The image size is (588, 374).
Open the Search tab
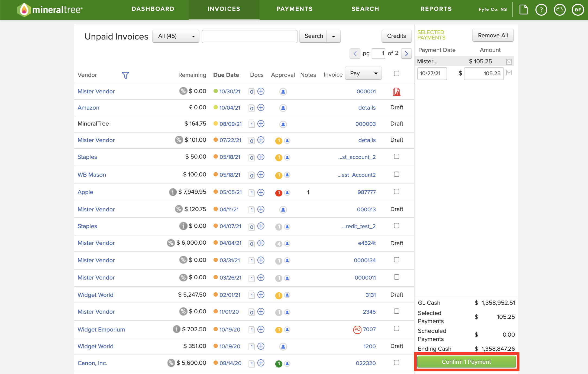365,9
